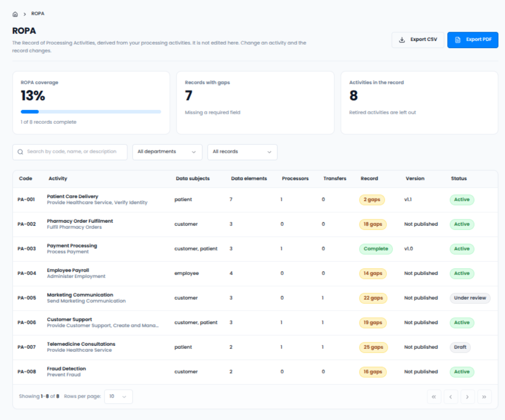Click the ROPA breadcrumb label

[37, 13]
